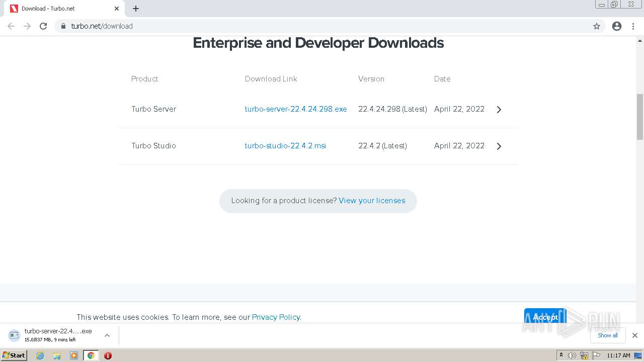The height and width of the screenshot is (362, 644).
Task: Close the Download - Turbo.net tab
Action: coord(117,9)
